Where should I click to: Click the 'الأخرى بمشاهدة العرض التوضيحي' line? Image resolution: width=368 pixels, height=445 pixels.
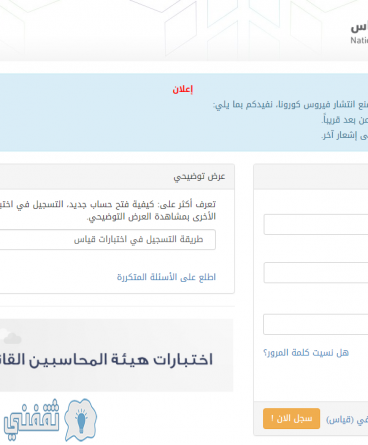(x=151, y=217)
